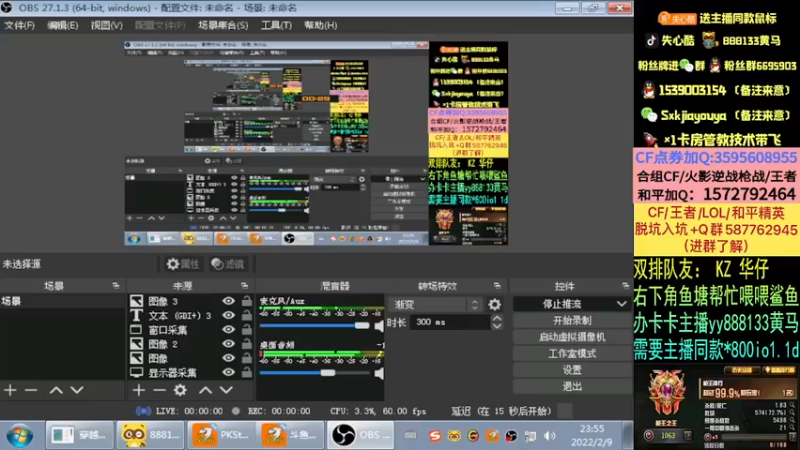Open source properties gear in 来源 toolbar
This screenshot has height=450, width=800.
coord(180,390)
